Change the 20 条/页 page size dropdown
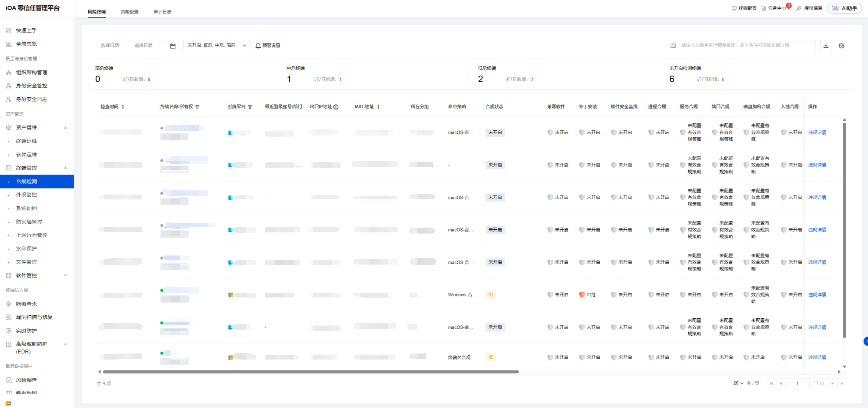The image size is (868, 408). pos(738,383)
